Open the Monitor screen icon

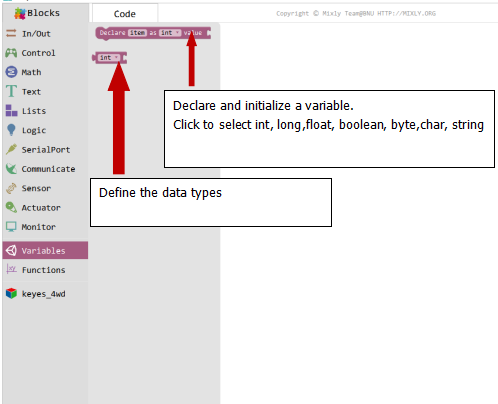tap(11, 227)
